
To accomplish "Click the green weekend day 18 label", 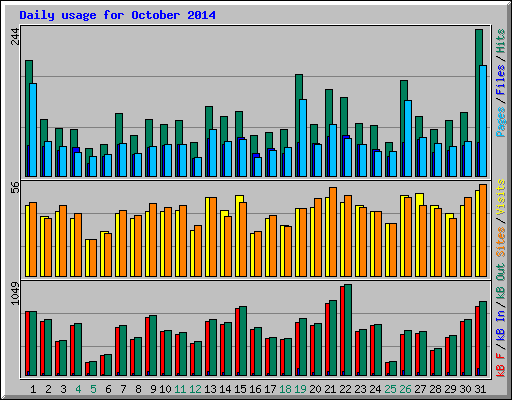I will [x=285, y=389].
